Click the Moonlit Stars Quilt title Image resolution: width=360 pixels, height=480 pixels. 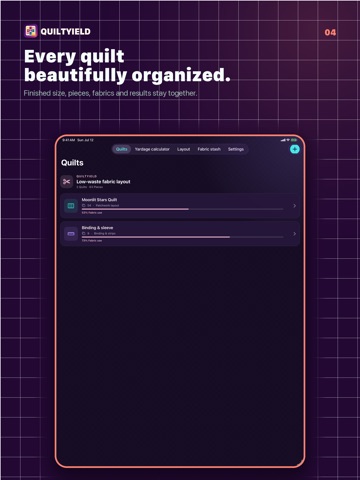(99, 200)
